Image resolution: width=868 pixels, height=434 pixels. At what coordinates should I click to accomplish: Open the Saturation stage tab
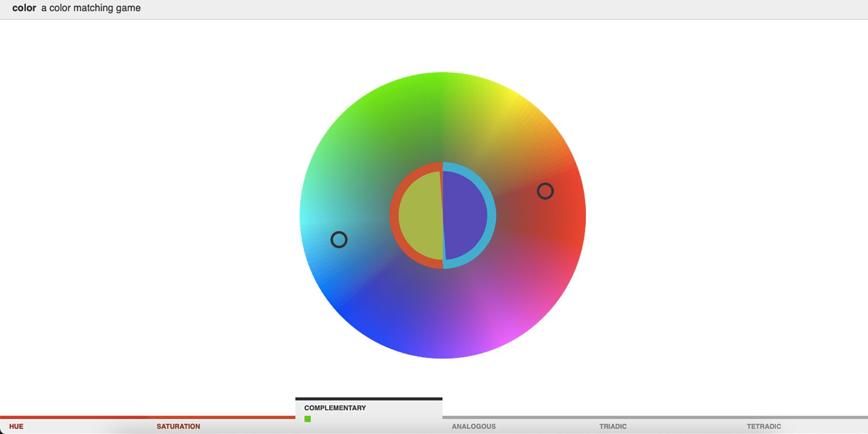(178, 426)
